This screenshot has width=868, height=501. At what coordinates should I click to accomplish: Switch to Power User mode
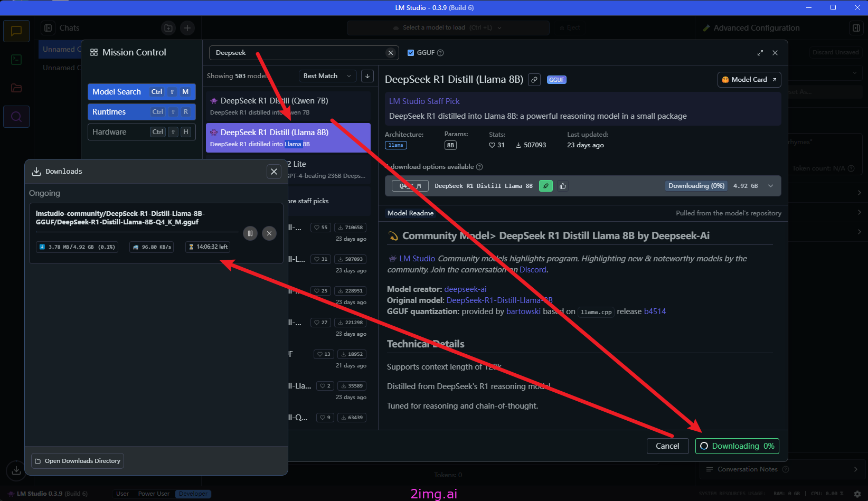pyautogui.click(x=154, y=494)
